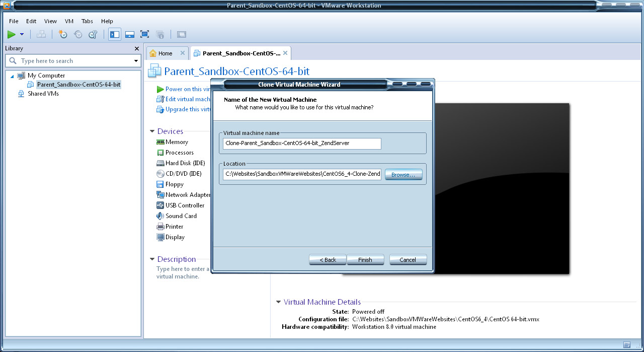Collapse Virtual Machine Details section
This screenshot has height=352, width=644.
tap(279, 302)
